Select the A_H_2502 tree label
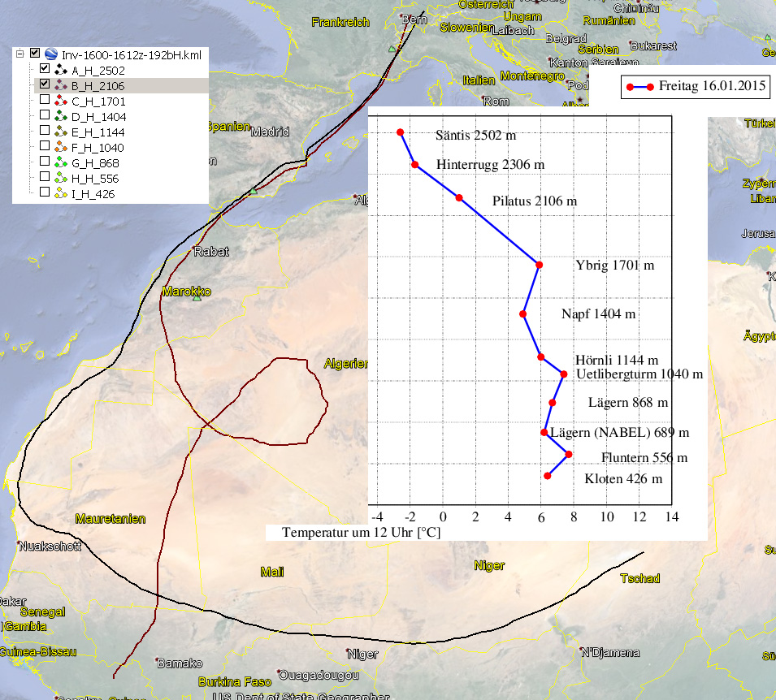 coord(98,71)
